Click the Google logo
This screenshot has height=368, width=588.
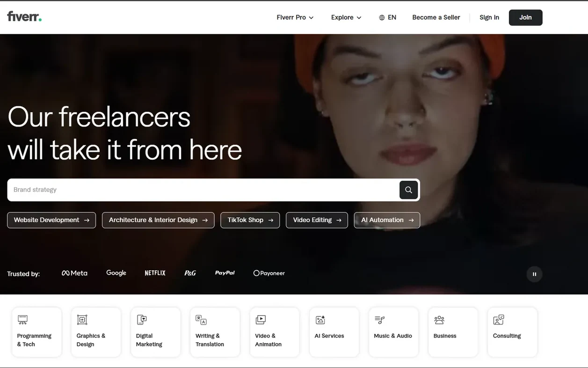[x=116, y=273]
